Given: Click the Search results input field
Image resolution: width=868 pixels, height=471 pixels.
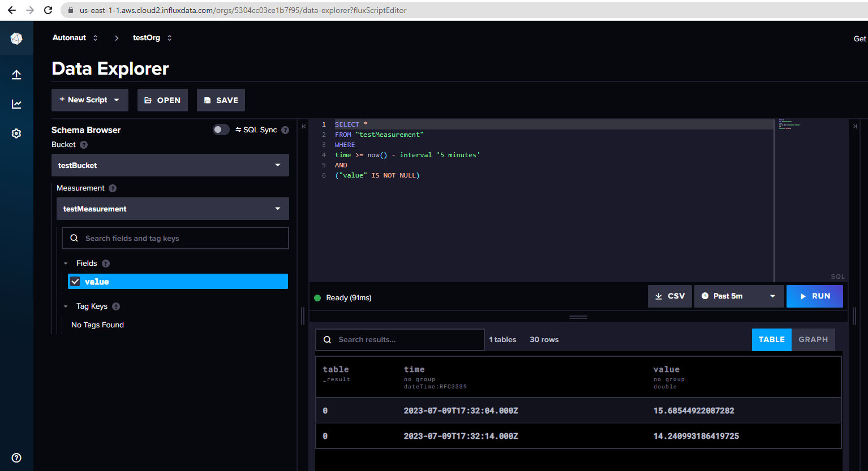Looking at the screenshot, I should click(399, 339).
